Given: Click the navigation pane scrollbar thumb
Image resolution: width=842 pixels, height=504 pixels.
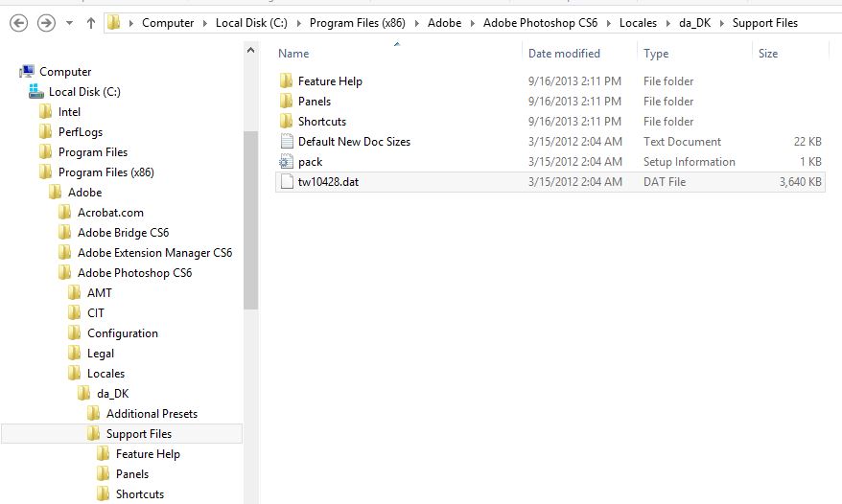Looking at the screenshot, I should coord(250,220).
